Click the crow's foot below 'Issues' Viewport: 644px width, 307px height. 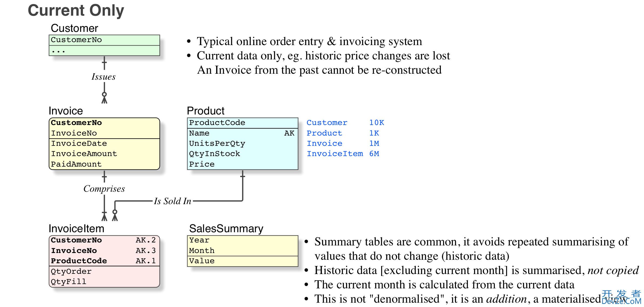click(104, 98)
